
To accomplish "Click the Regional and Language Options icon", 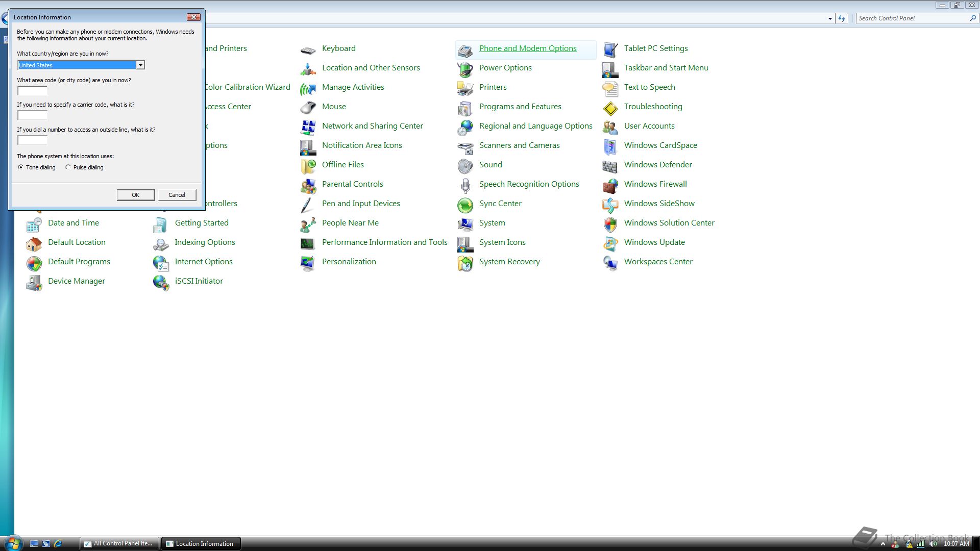I will (x=465, y=127).
